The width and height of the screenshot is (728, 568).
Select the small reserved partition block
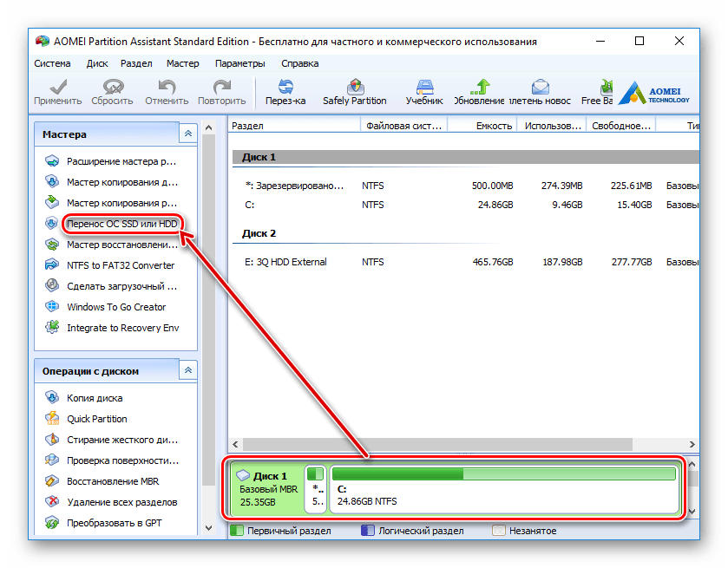316,490
